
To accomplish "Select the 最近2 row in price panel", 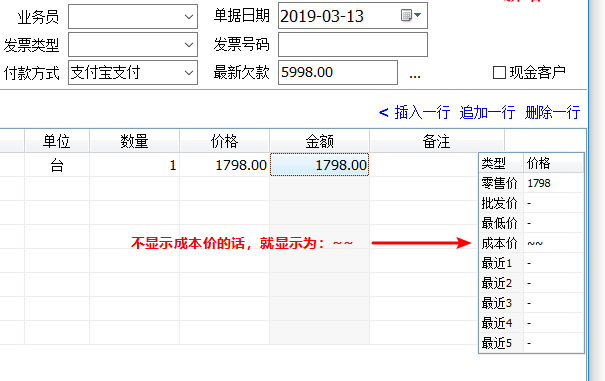I will pyautogui.click(x=531, y=283).
